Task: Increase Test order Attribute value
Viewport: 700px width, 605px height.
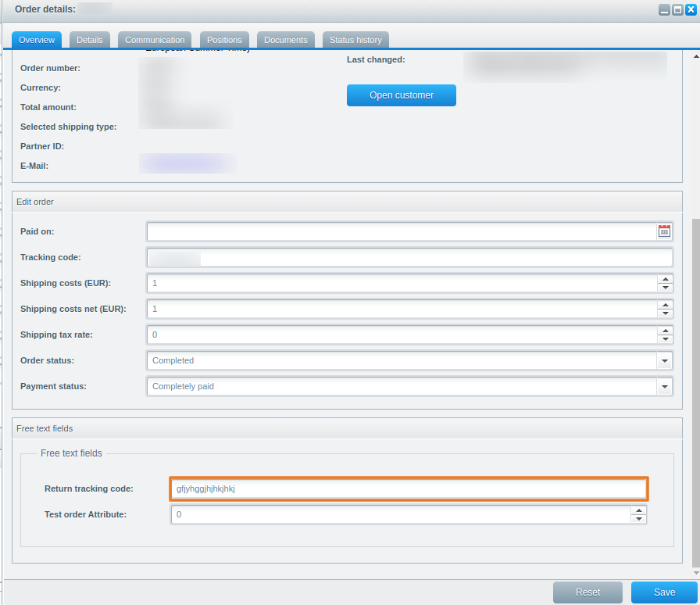Action: (639, 510)
